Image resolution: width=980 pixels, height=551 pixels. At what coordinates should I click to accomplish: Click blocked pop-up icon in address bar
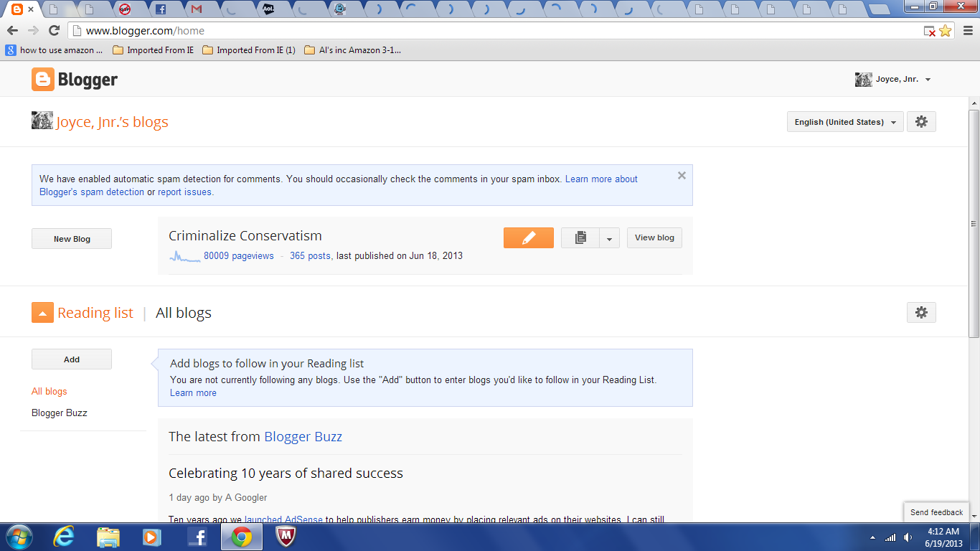(x=929, y=31)
